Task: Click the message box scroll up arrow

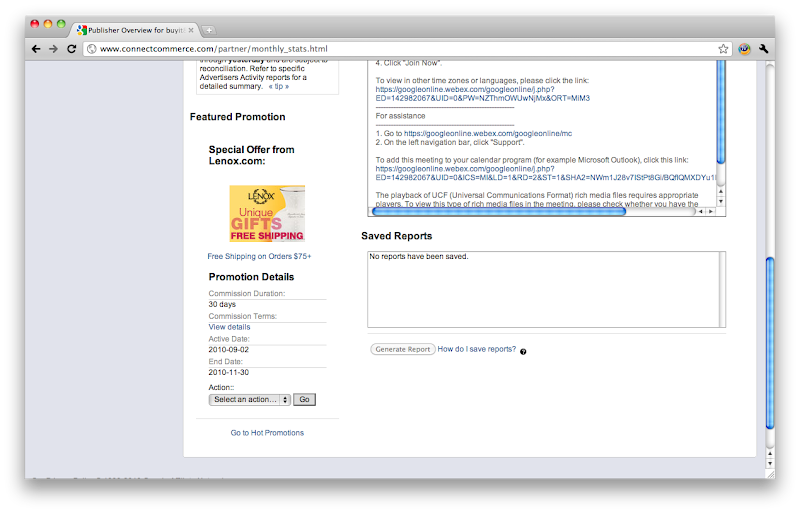Action: tap(721, 191)
